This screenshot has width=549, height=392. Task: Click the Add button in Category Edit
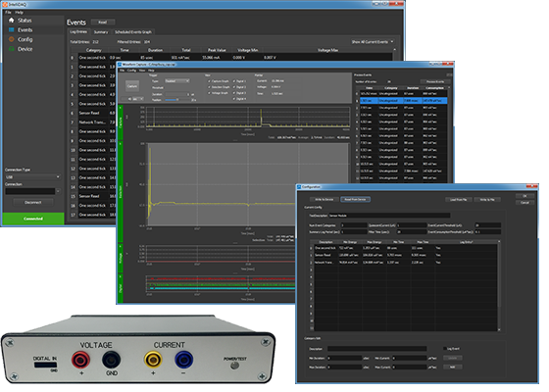pos(452,367)
